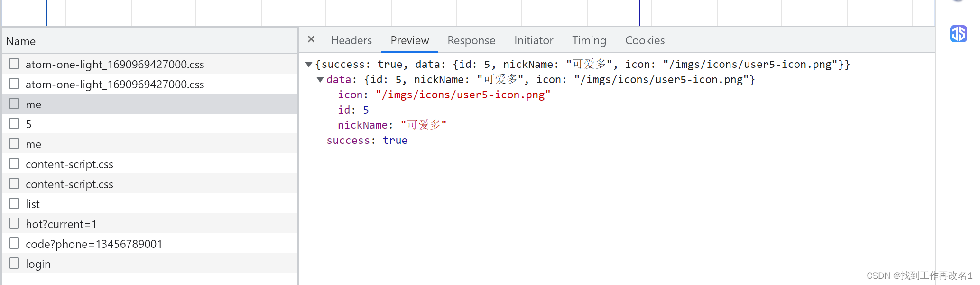The width and height of the screenshot is (980, 285).
Task: Select the second content-script.css request
Action: (150, 183)
